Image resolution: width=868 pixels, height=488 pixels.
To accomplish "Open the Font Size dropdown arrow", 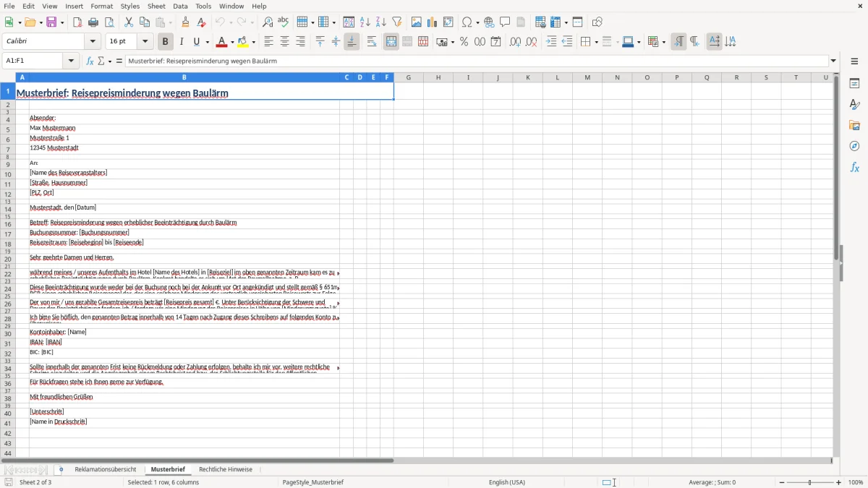I will pos(145,42).
